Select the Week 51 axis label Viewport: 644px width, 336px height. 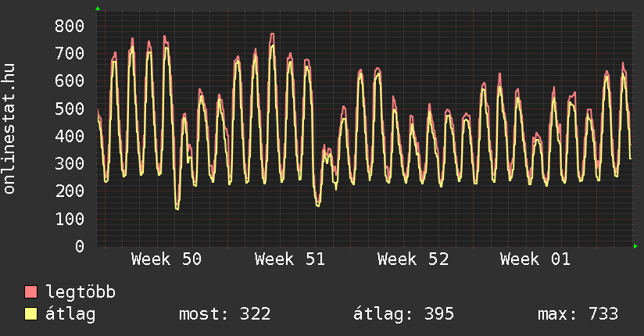[x=289, y=259]
